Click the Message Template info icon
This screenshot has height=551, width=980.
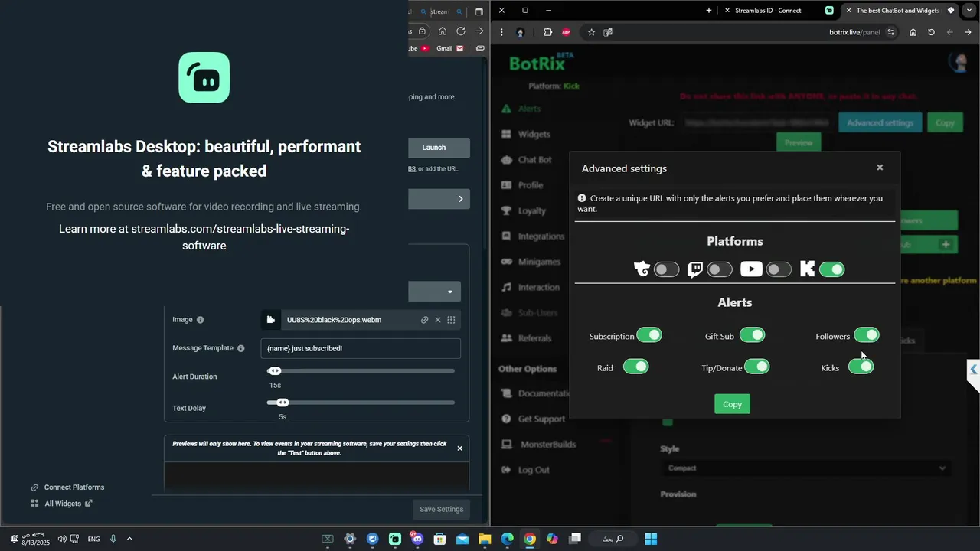[240, 348]
